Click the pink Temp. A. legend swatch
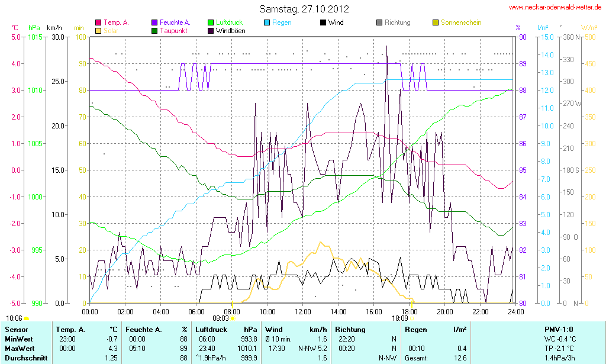The image size is (606, 364). coord(98,22)
